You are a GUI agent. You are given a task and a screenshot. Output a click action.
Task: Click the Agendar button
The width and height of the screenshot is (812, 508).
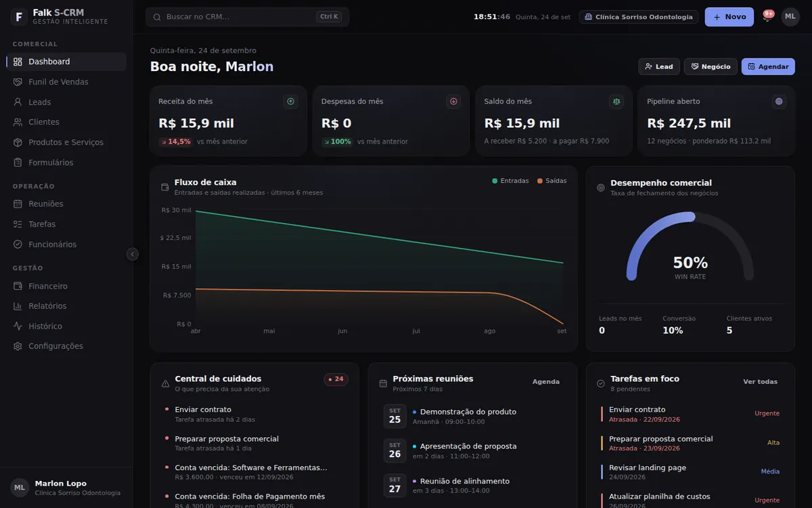(768, 66)
